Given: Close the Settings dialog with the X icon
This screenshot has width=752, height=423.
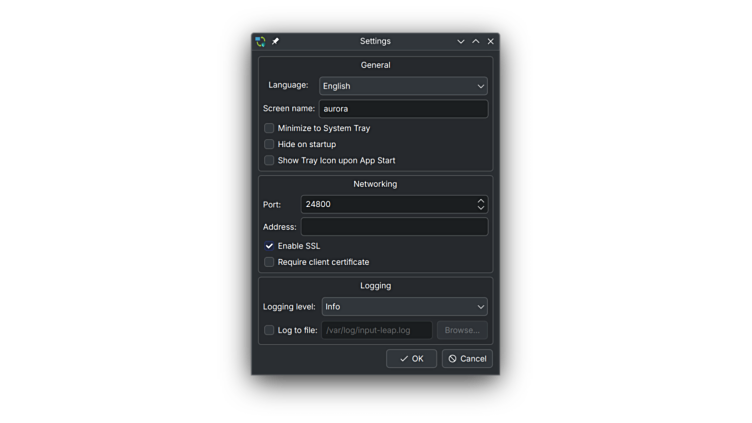Looking at the screenshot, I should (491, 42).
